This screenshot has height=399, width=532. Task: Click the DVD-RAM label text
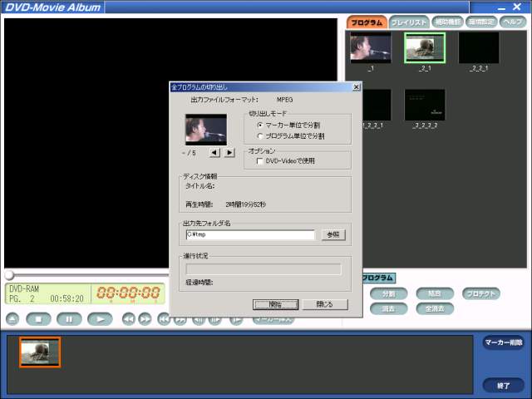pyautogui.click(x=24, y=288)
